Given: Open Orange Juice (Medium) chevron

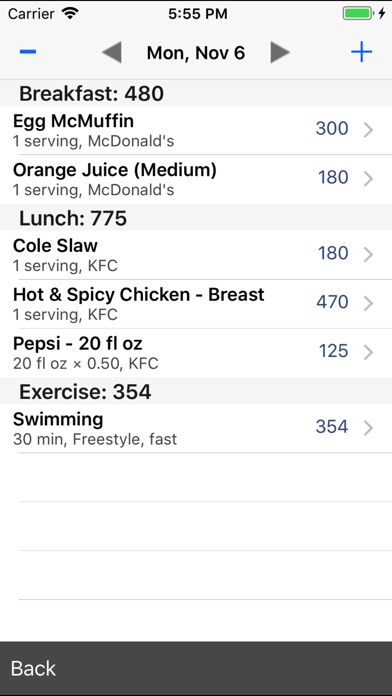Looking at the screenshot, I should [368, 179].
